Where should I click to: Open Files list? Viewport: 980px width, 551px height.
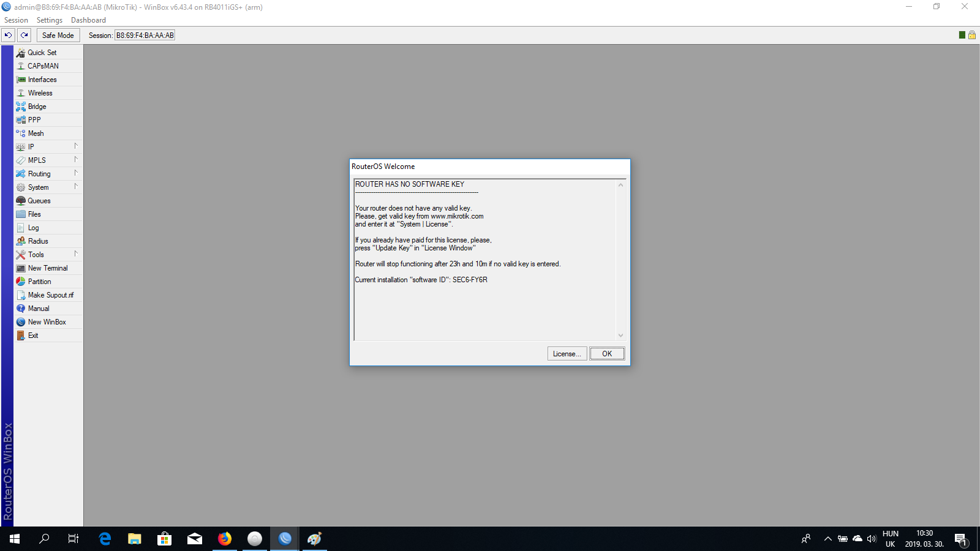[x=48, y=214]
